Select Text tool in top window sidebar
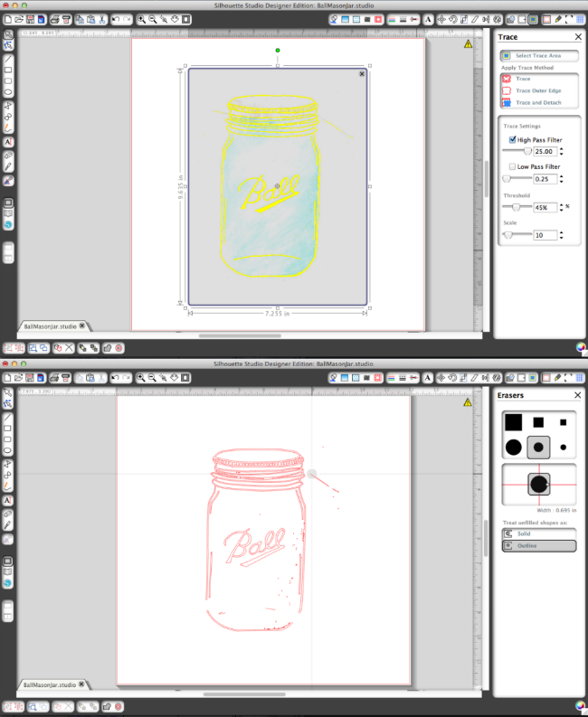The width and height of the screenshot is (588, 717). coord(8,142)
